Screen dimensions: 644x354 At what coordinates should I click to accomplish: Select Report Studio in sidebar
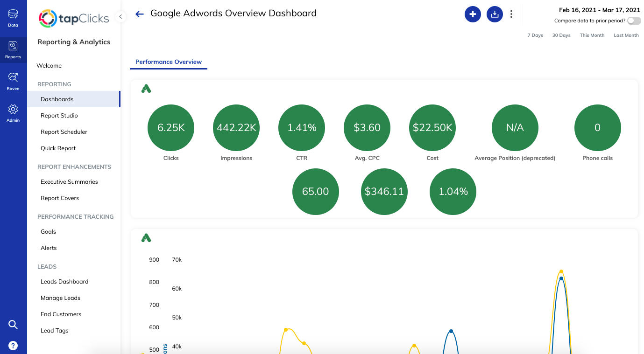pos(59,116)
